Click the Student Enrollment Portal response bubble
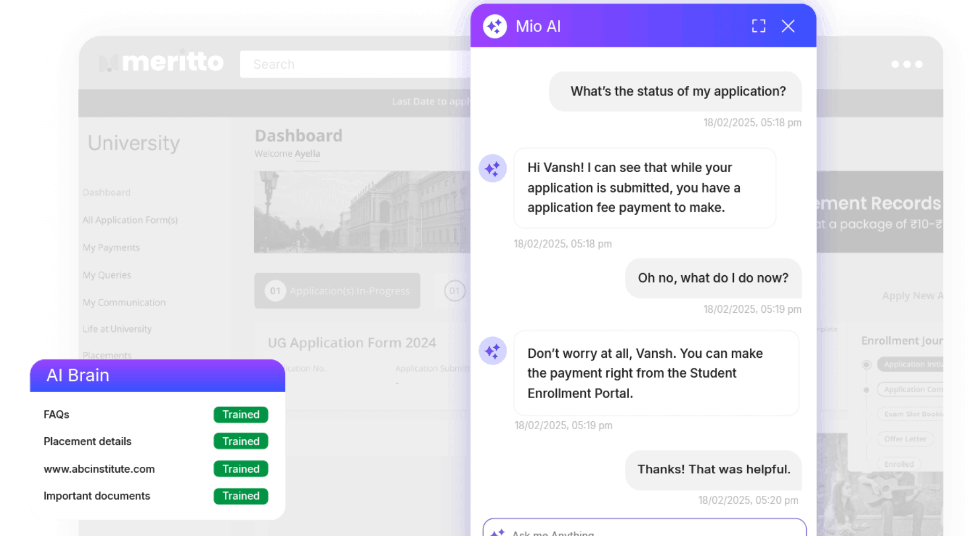Screen dimensions: 980x536 tap(656, 373)
